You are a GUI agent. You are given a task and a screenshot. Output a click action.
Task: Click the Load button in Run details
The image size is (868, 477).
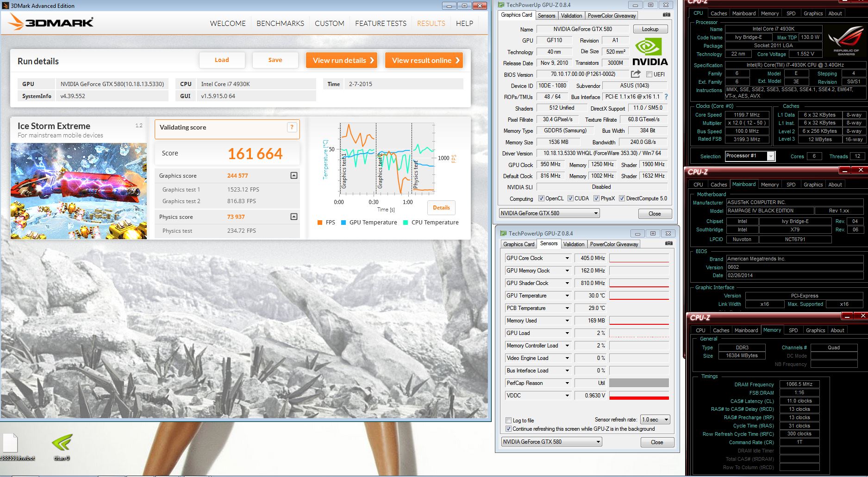coord(222,60)
